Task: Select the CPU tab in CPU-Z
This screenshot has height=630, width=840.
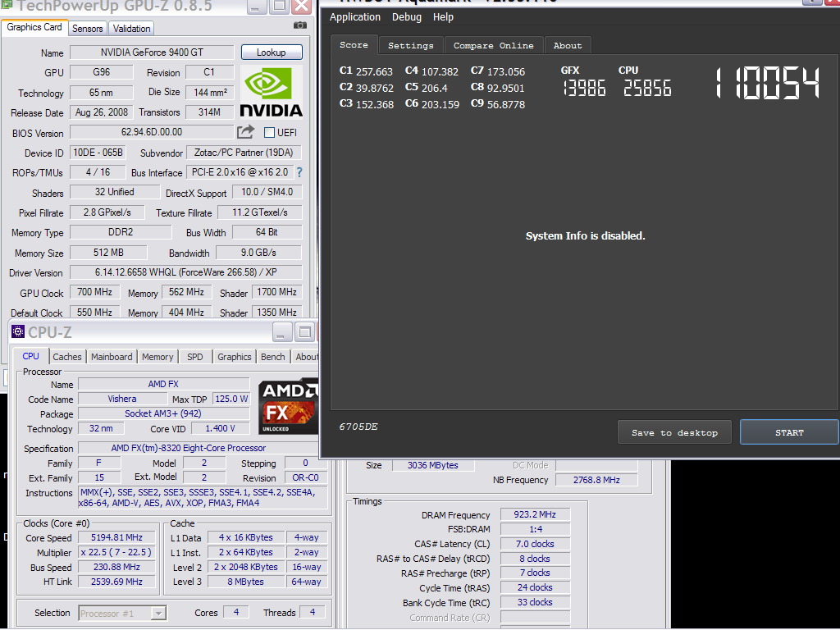Action: (x=30, y=356)
